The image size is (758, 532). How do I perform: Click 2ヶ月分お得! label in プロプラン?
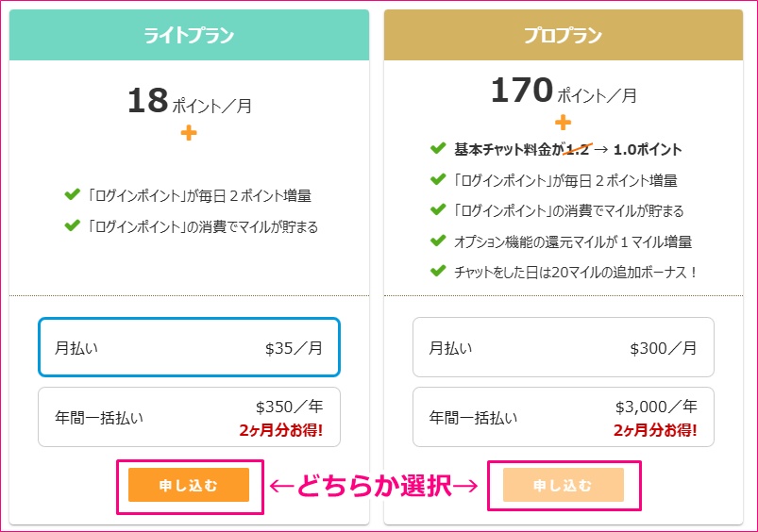coord(655,430)
